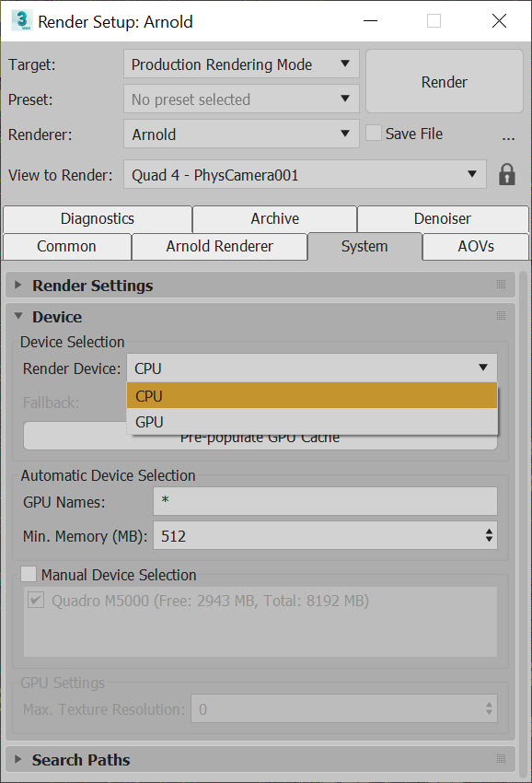Select CPU in the Render Device list
The width and height of the screenshot is (532, 783).
point(312,395)
